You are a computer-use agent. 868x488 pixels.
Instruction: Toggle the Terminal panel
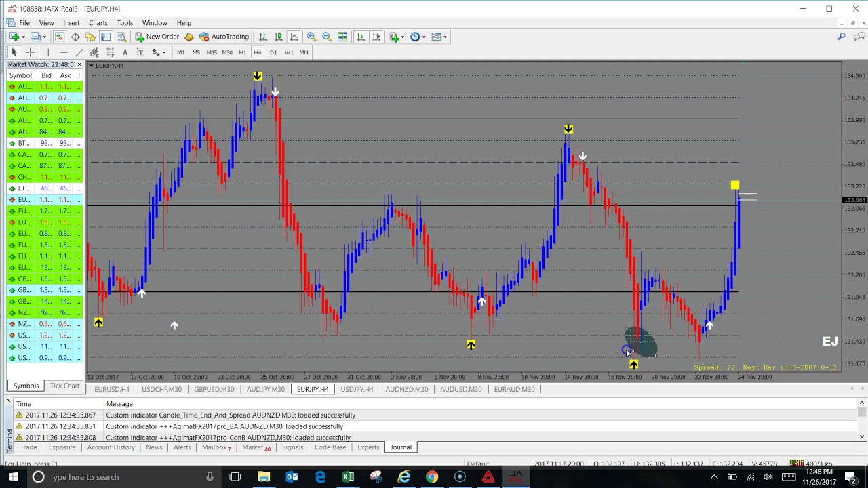pos(106,37)
